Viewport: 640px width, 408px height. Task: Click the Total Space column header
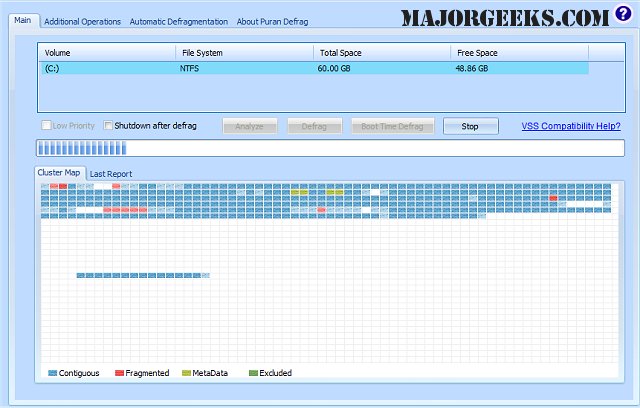[382, 53]
